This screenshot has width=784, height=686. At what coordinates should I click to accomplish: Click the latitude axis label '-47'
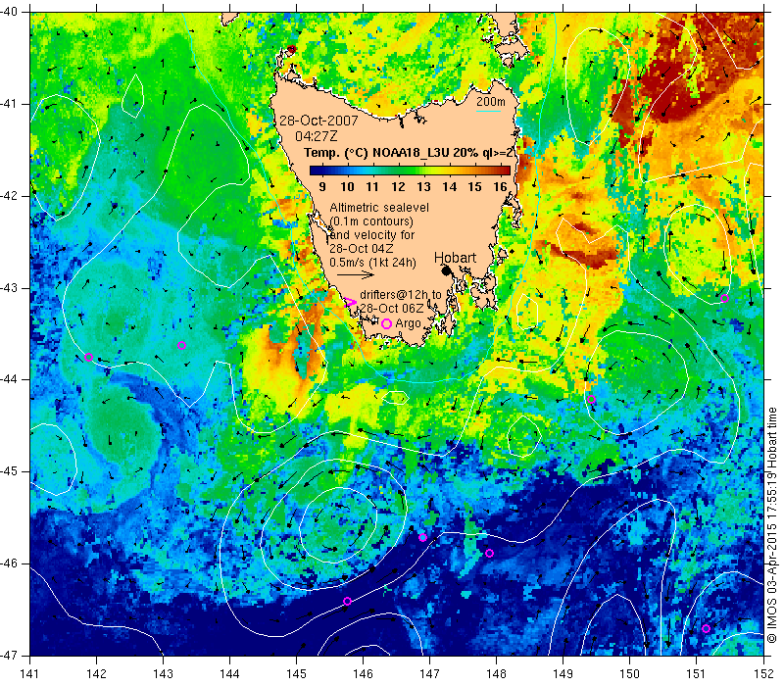click(9, 655)
